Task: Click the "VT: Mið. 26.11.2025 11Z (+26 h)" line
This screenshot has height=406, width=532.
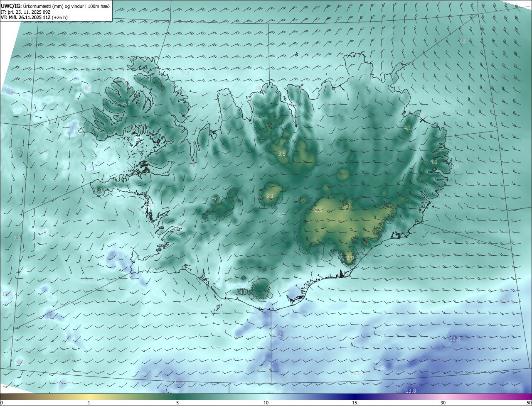Action: (x=34, y=17)
